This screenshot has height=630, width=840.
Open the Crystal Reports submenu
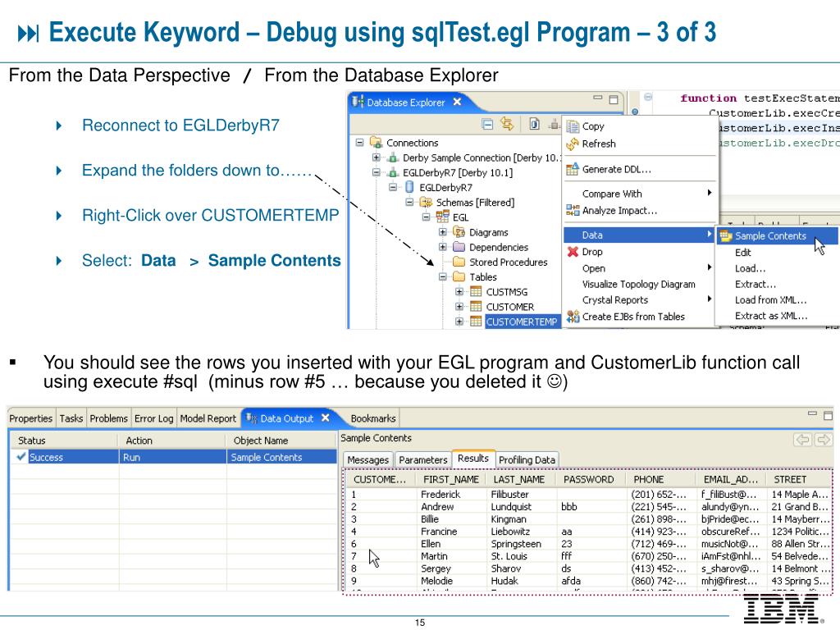[x=640, y=300]
